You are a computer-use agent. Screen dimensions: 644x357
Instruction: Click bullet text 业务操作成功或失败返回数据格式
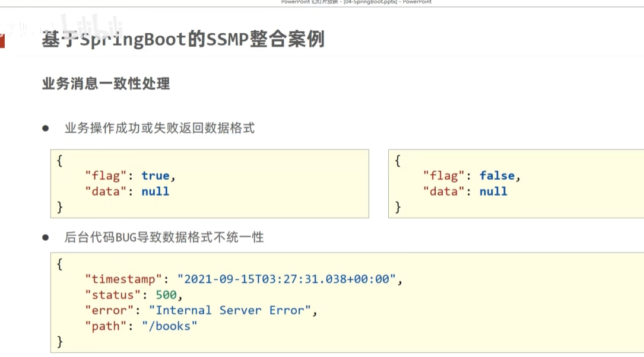click(x=159, y=128)
